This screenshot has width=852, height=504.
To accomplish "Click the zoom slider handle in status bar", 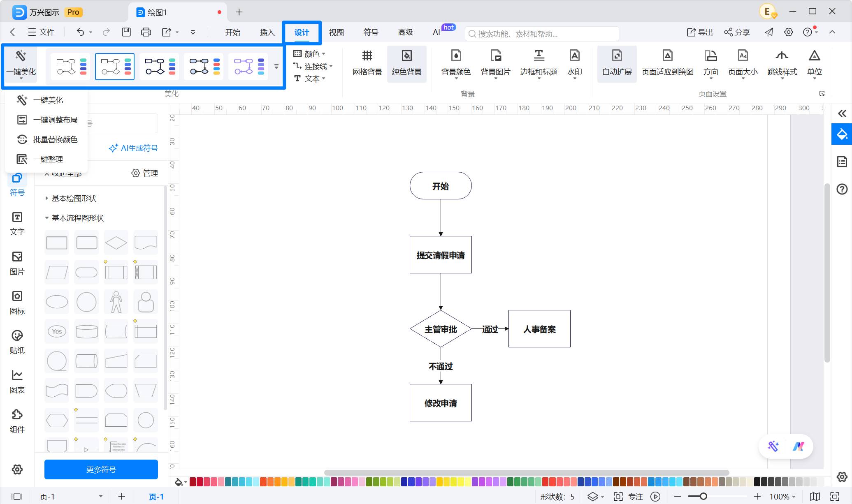I will point(703,497).
